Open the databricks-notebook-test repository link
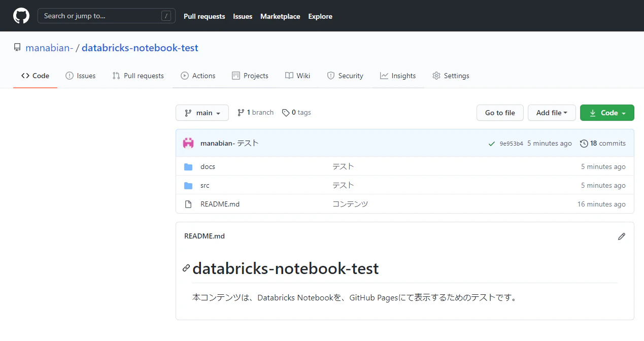644x341 pixels. coord(140,48)
